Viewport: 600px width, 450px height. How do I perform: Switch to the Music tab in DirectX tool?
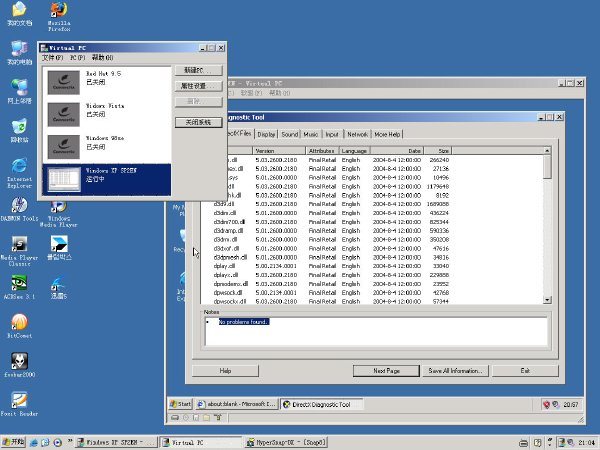point(311,134)
